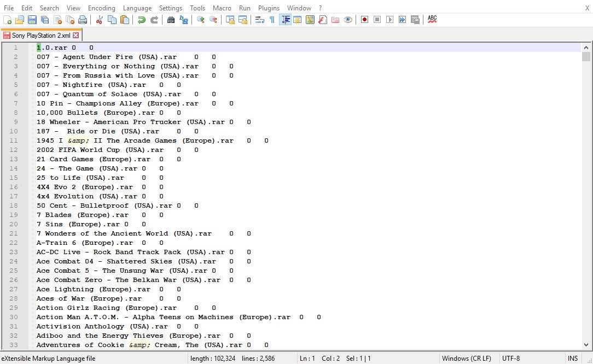Close the current document via toolbar
The image size is (593, 364).
tap(57, 20)
